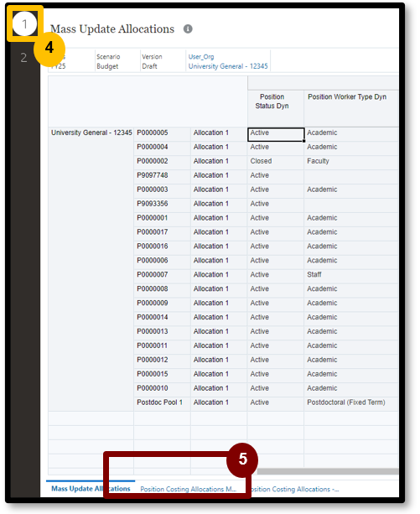Select the Closed status cell for P0000002
420x514 pixels.
point(276,161)
